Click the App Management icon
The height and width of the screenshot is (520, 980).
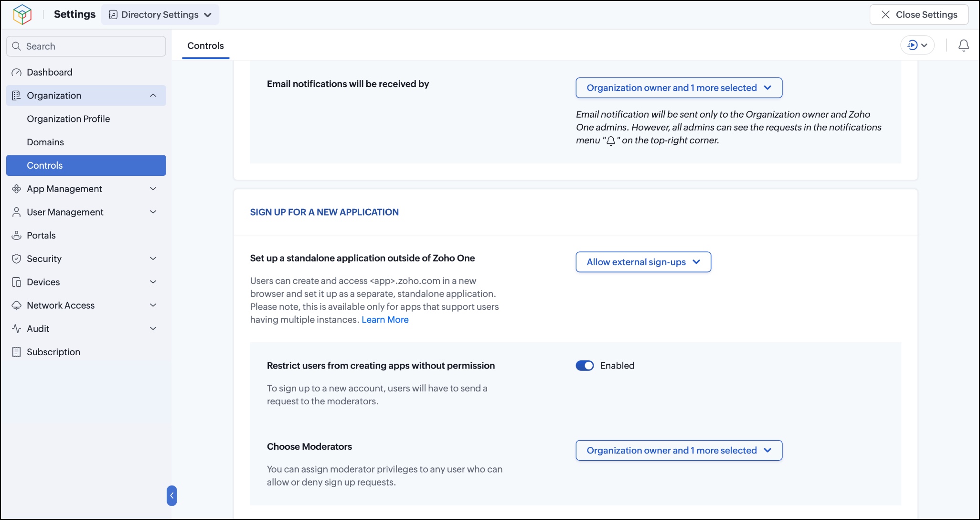[x=16, y=189]
